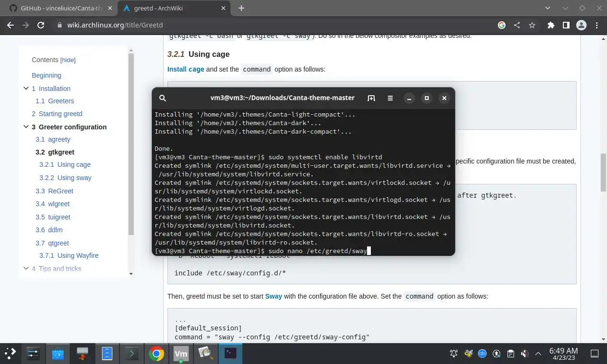Open the image viewer magnifier taskbar icon
The height and width of the screenshot is (364, 607).
click(x=206, y=353)
